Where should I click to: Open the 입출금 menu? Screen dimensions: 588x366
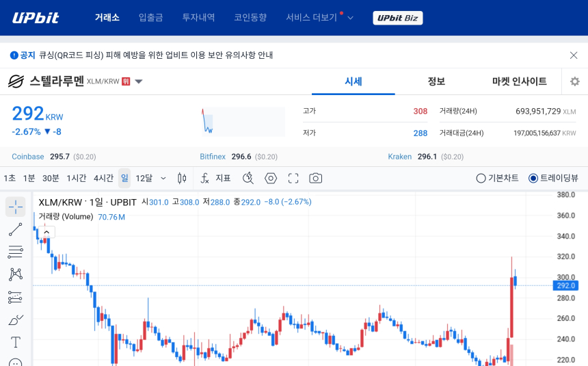pos(150,17)
